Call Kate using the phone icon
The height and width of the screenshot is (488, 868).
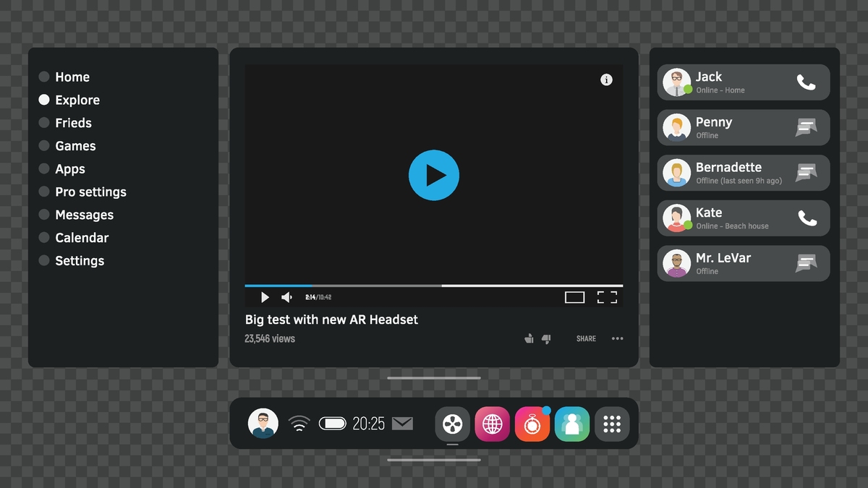coord(806,218)
